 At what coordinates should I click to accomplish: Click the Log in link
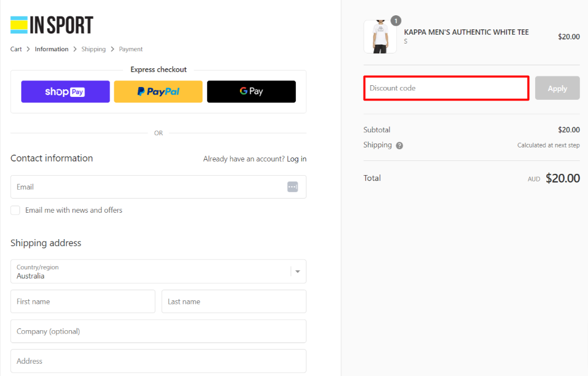pos(296,159)
